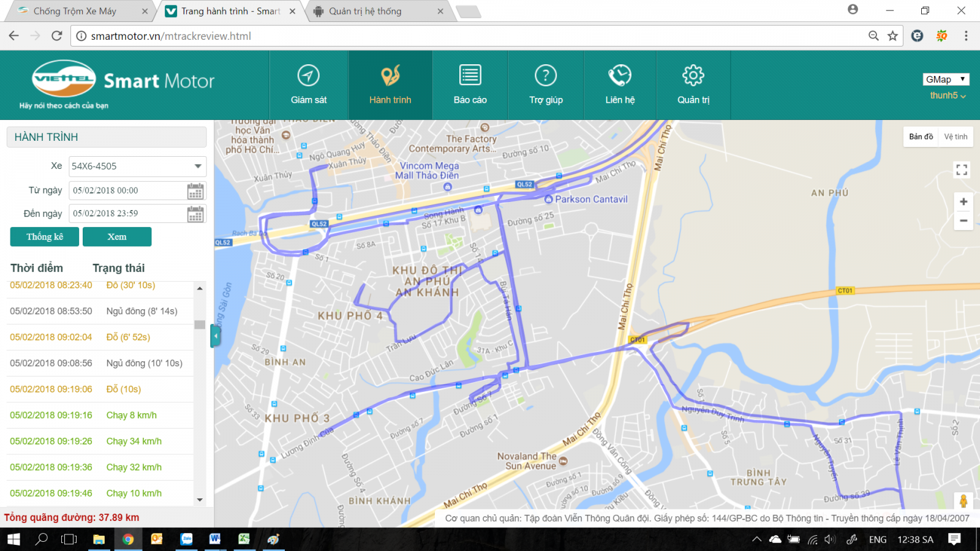The height and width of the screenshot is (551, 980).
Task: Switch map to Vệ tinh satellite view
Action: [956, 137]
